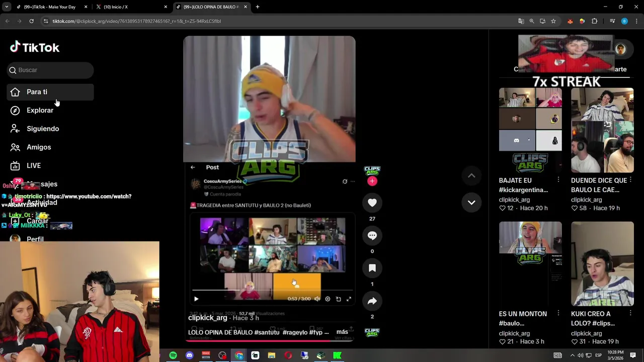Reload the current page
Viewport: 644px width, 362px height.
31,21
